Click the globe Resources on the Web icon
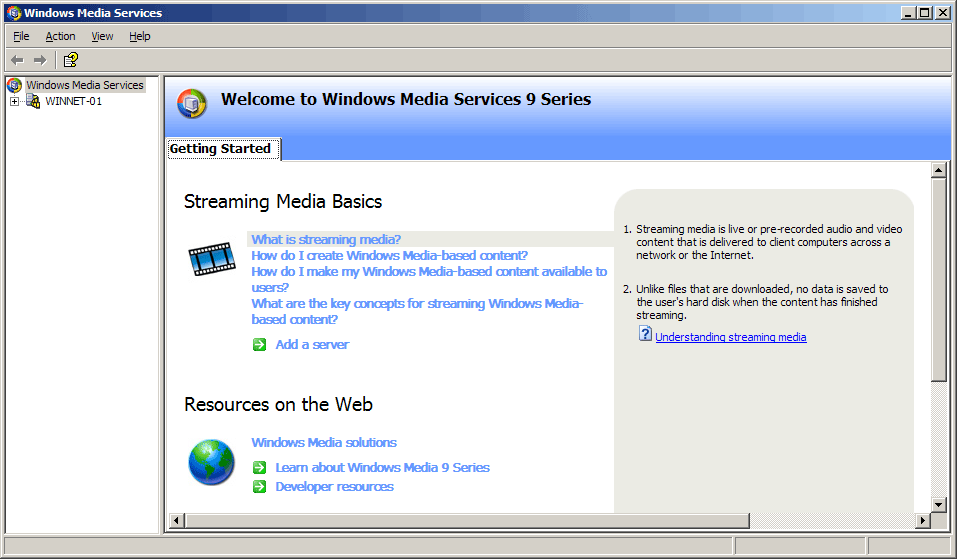957x559 pixels. tap(211, 462)
